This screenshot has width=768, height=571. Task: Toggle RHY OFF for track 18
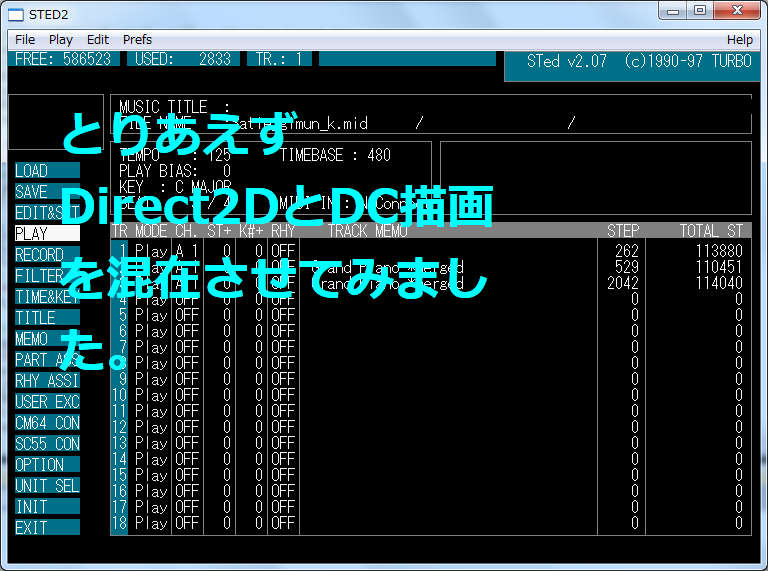pyautogui.click(x=283, y=523)
